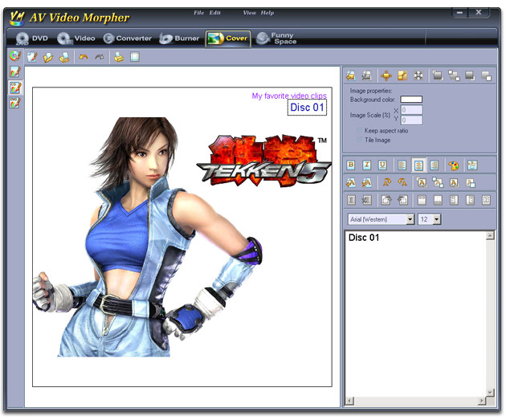Image resolution: width=506 pixels, height=420 pixels.
Task: Click the send text backward icon
Action: point(471,182)
